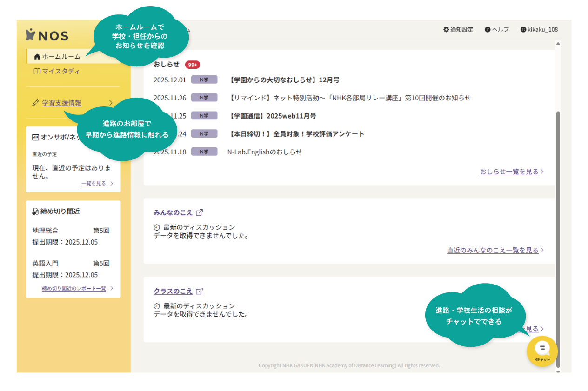Image resolution: width=588 pixels, height=391 pixels.
Task: Open 直近のみんなのこえ一覧を見る link
Action: coord(493,250)
